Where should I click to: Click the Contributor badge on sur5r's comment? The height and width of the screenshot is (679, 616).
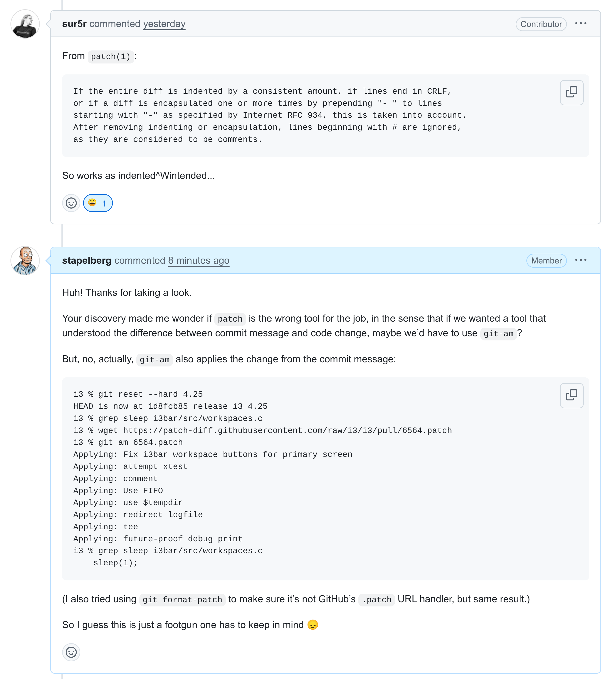coord(541,24)
